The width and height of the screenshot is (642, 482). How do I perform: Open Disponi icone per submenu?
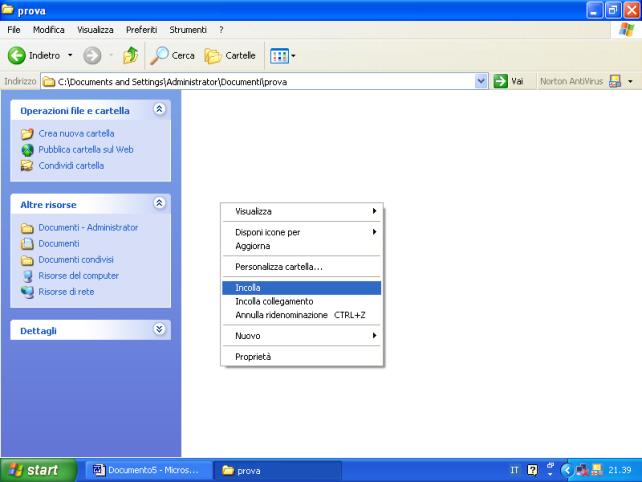coord(302,232)
